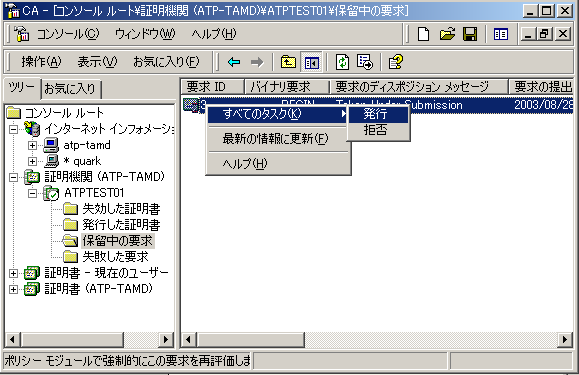Expand 証明書 - 現在のユーザー node
The image size is (579, 375).
pos(13,273)
